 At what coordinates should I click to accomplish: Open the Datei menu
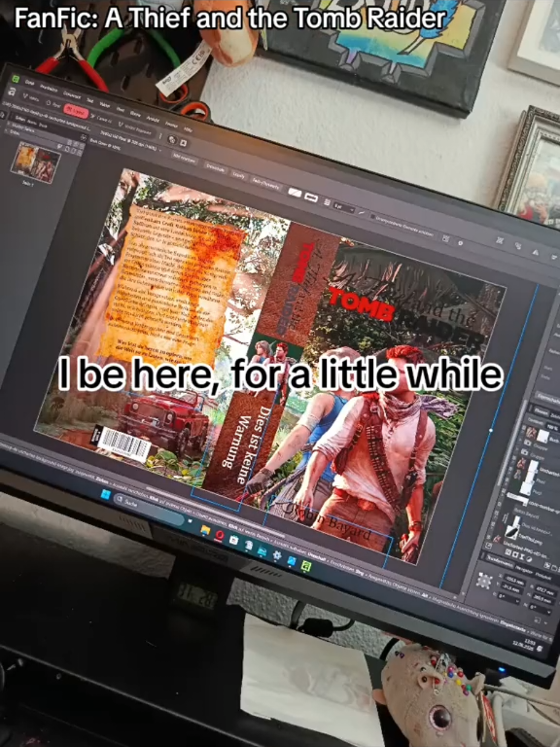click(x=29, y=82)
